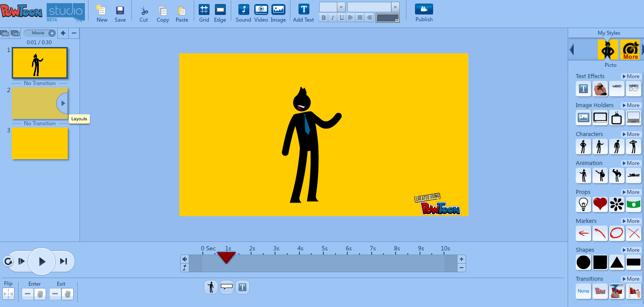Remove the Exit effect
This screenshot has width=644, height=307.
pyautogui.click(x=55, y=294)
